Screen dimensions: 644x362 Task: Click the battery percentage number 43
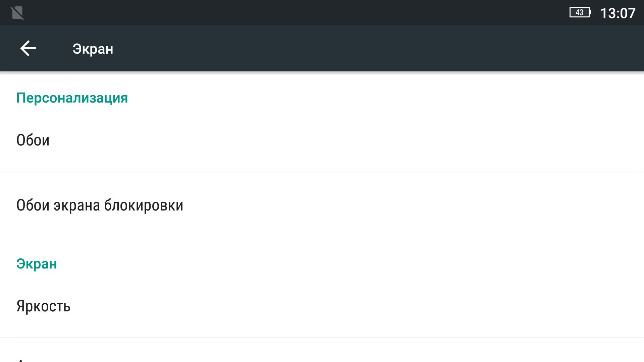[579, 13]
